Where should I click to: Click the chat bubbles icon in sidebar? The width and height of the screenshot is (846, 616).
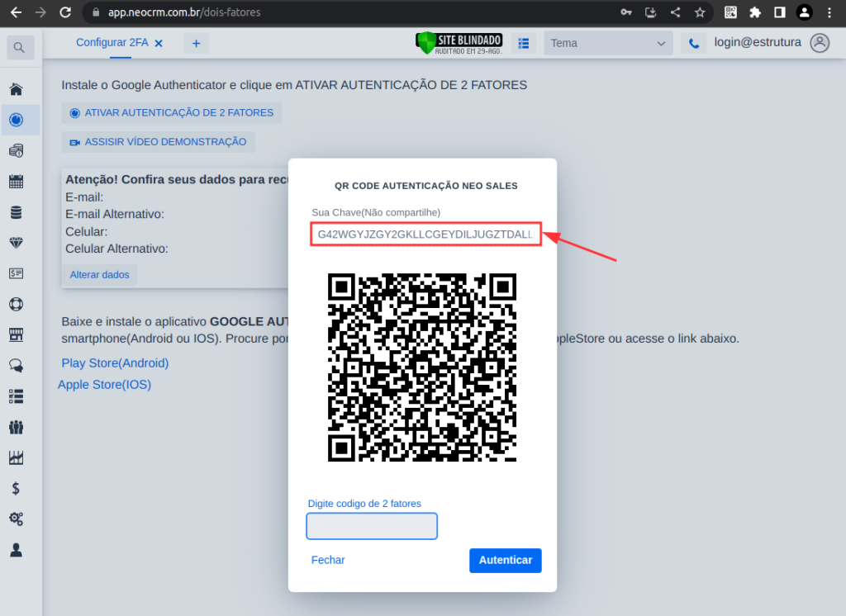(x=16, y=365)
